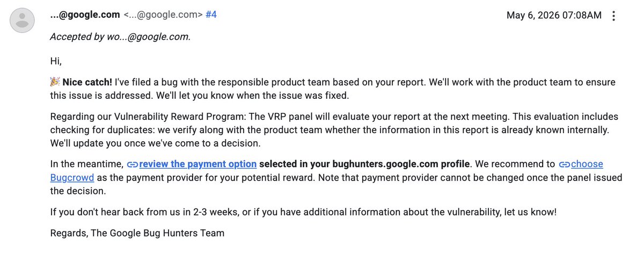Follow the 'review the payment option' link
644x253 pixels.
point(197,164)
